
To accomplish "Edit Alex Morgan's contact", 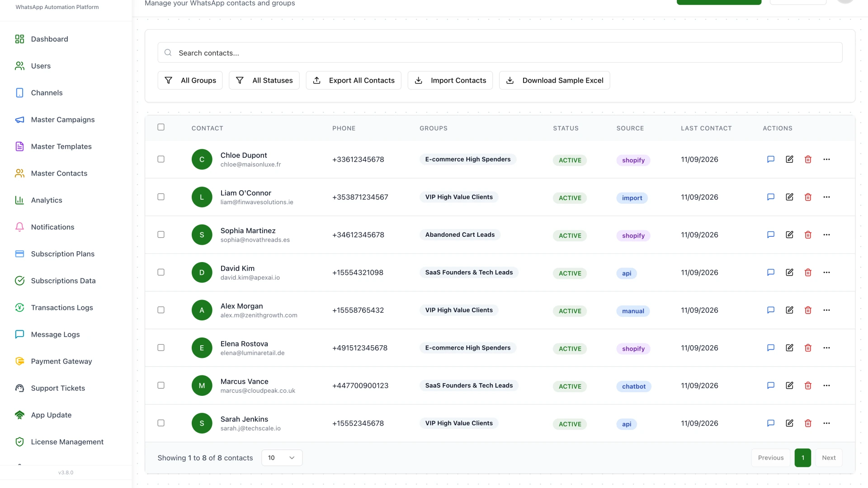I will [x=789, y=310].
